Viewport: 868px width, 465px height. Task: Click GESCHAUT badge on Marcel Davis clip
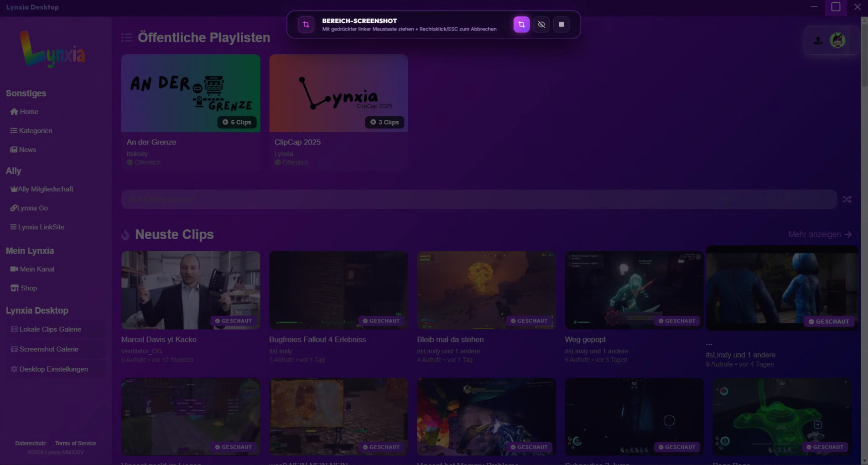(x=234, y=321)
